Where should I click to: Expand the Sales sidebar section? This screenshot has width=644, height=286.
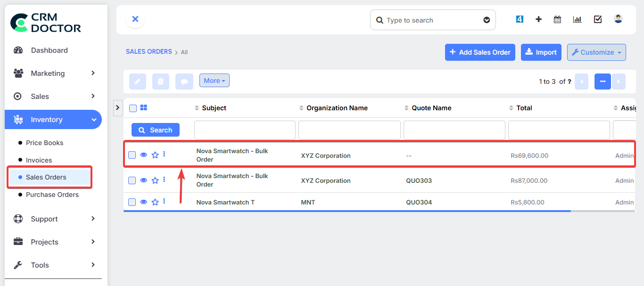(x=53, y=96)
